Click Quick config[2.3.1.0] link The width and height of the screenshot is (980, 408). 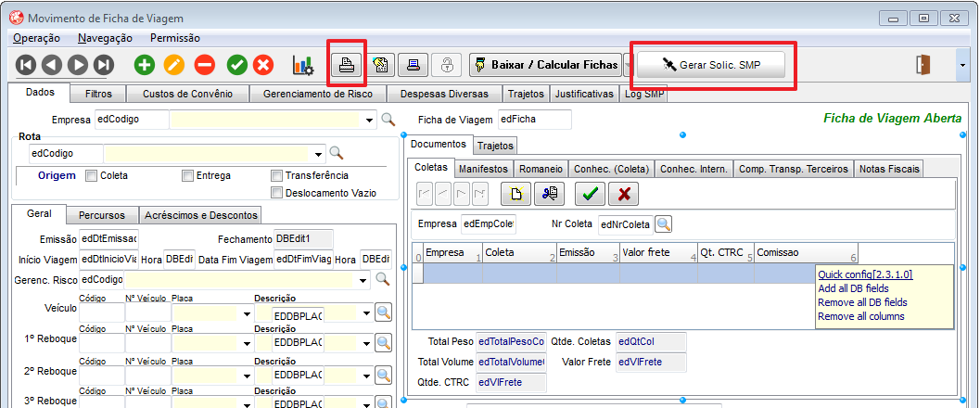tap(866, 274)
